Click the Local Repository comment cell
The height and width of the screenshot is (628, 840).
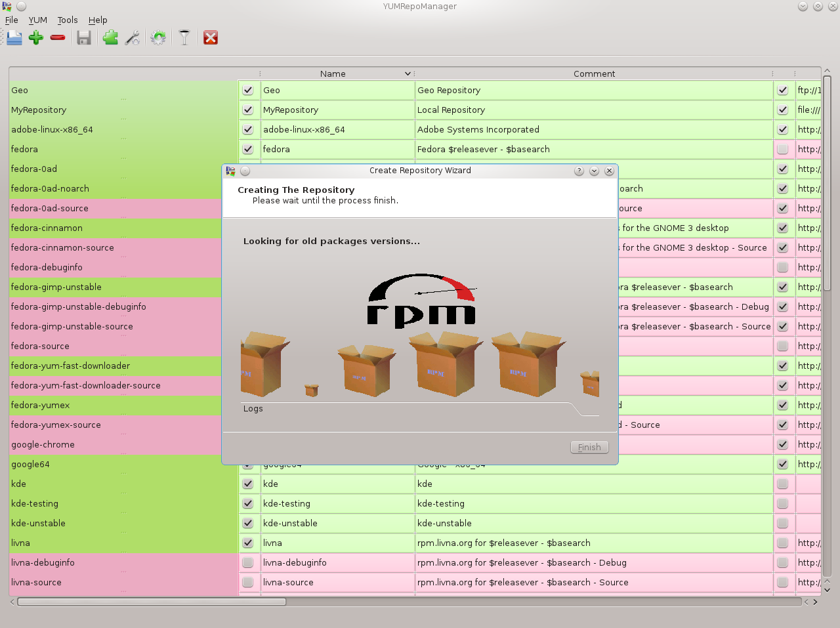[x=594, y=110]
